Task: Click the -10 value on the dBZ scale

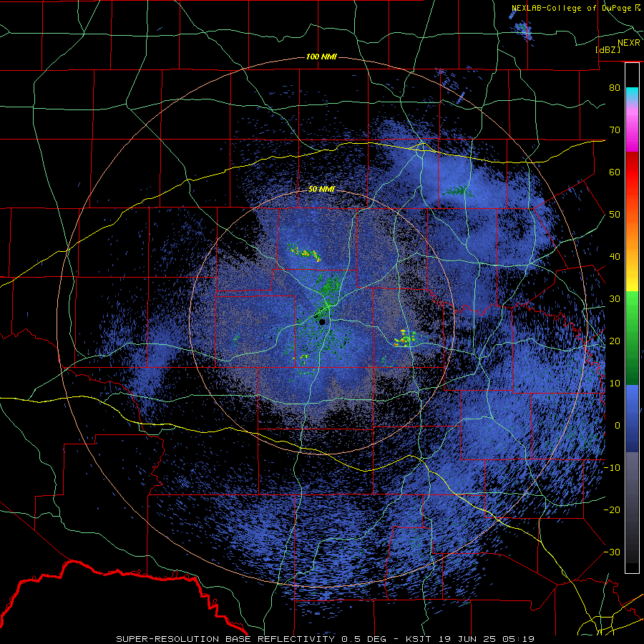Action: click(612, 468)
